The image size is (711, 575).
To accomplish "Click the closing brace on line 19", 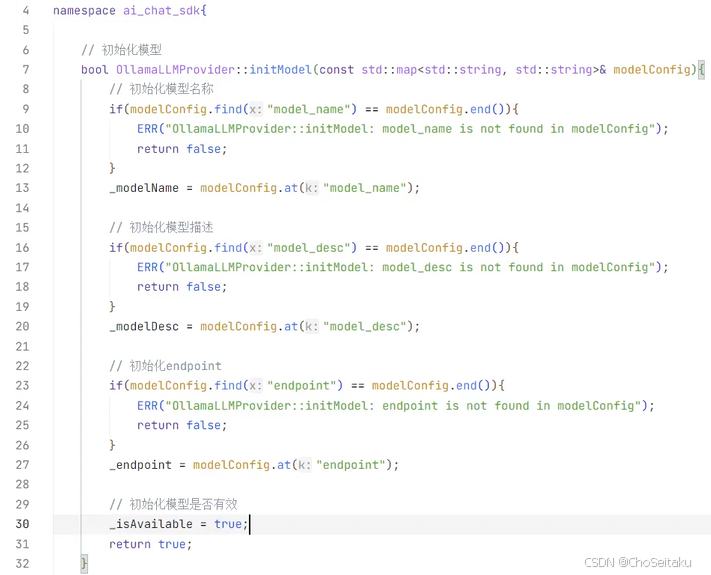I will point(112,307).
